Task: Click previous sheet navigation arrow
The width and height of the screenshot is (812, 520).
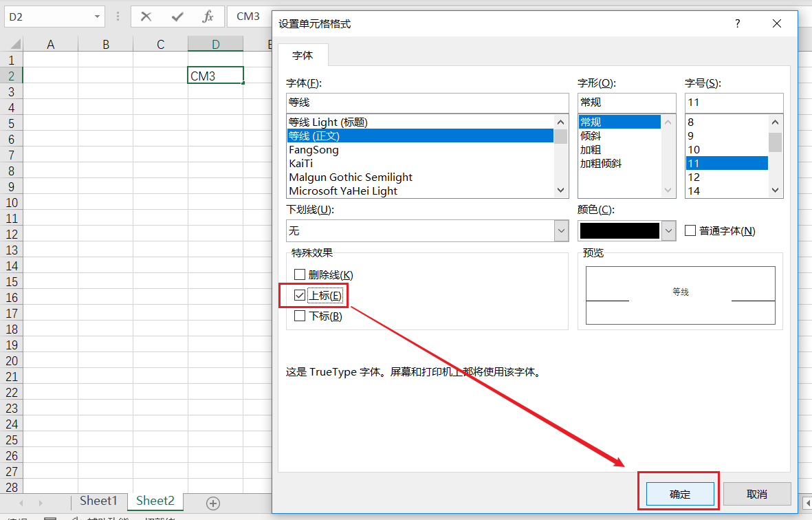Action: click(21, 503)
